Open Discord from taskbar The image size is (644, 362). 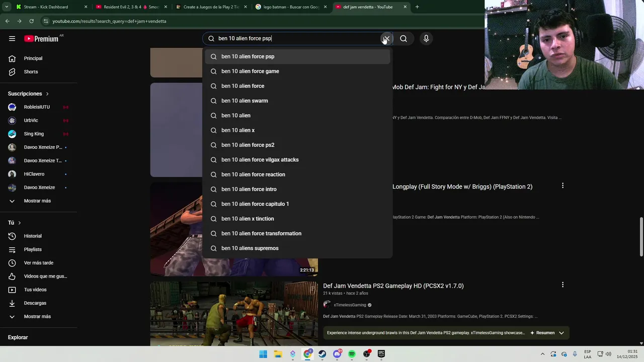(x=337, y=354)
